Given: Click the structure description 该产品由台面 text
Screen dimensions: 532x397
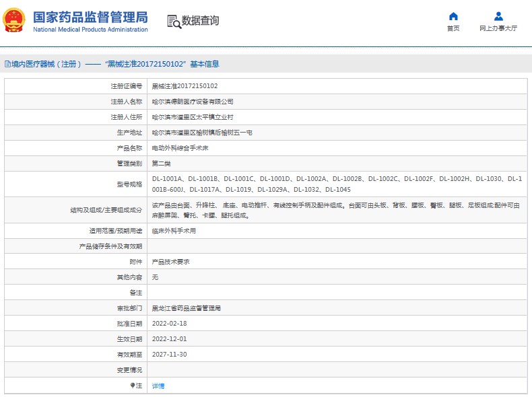Looking at the screenshot, I should pos(335,210).
